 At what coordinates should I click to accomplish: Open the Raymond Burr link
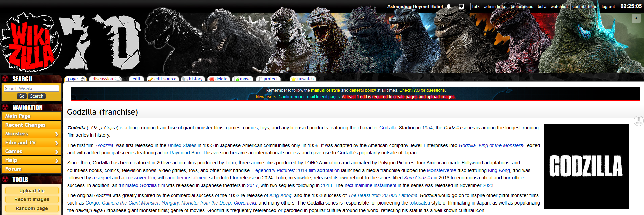click(185, 153)
